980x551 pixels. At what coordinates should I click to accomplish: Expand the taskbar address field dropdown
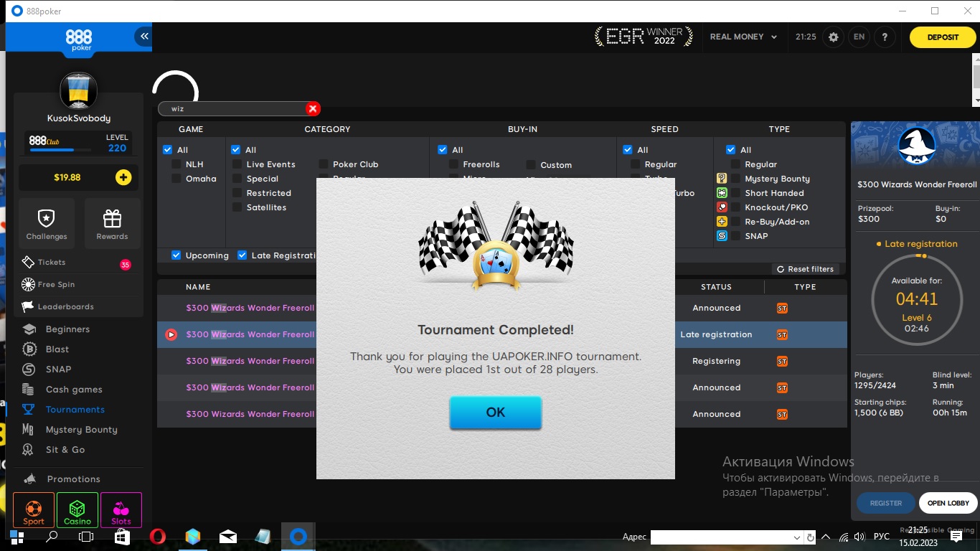(x=797, y=537)
